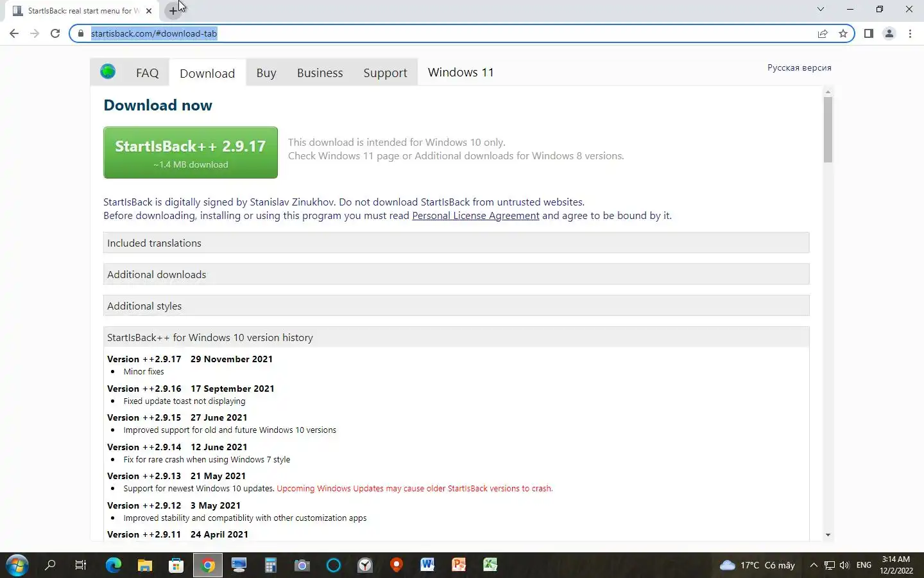Launch Word from the taskbar
Image resolution: width=924 pixels, height=578 pixels.
pos(427,565)
